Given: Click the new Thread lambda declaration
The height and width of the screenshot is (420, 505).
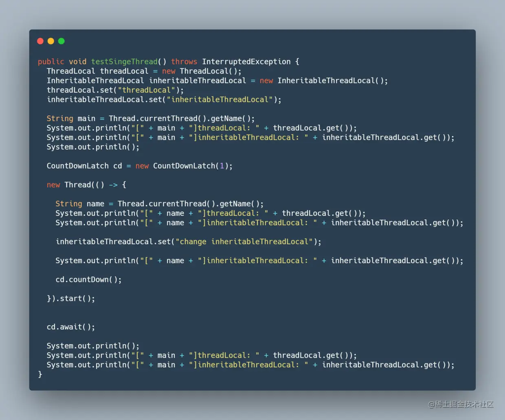Looking at the screenshot, I should pyautogui.click(x=86, y=184).
